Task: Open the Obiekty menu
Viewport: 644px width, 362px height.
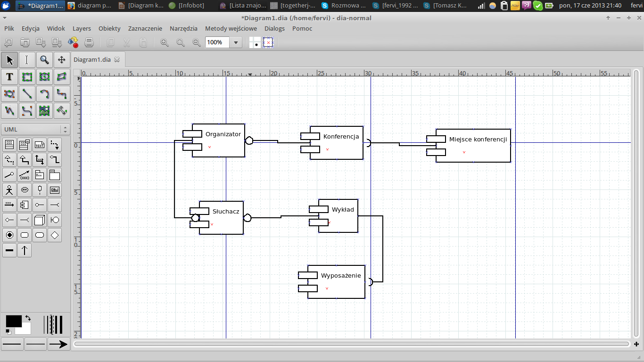Action: 109,29
